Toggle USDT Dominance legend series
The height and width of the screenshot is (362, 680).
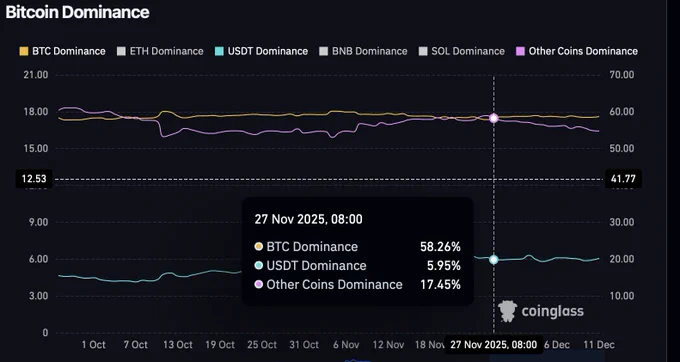pyautogui.click(x=262, y=51)
